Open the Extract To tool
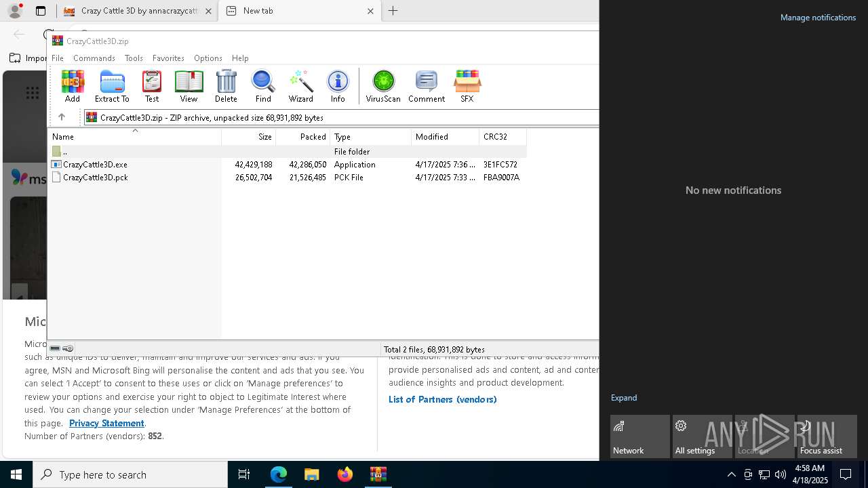 112,86
